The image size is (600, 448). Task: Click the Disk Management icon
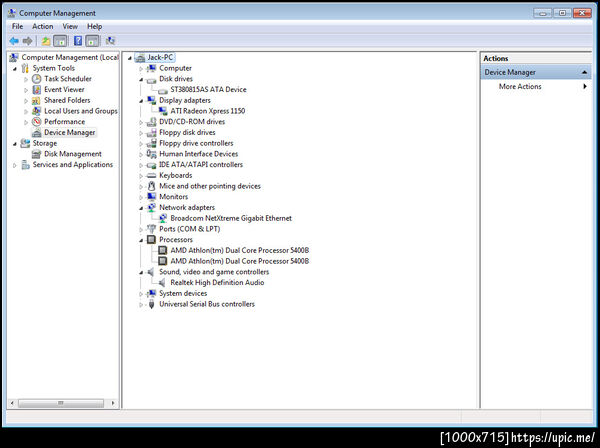36,154
